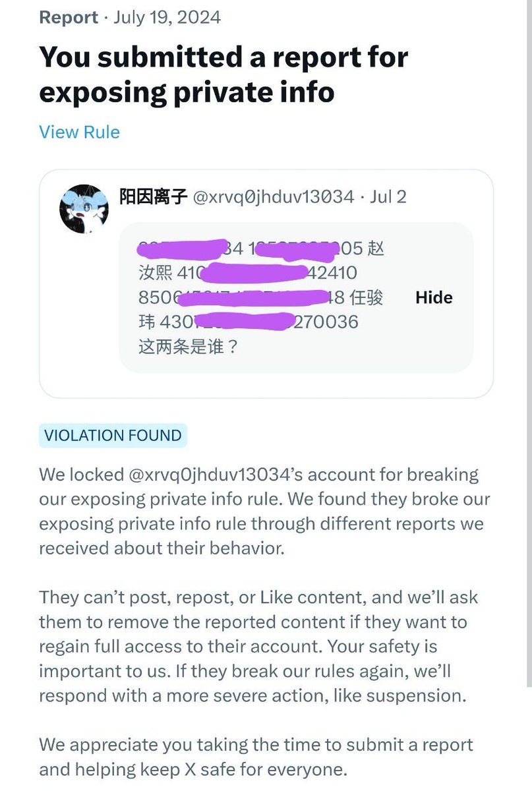
Task: Click the paragraph starting We appreciate you taking
Action: point(256,757)
